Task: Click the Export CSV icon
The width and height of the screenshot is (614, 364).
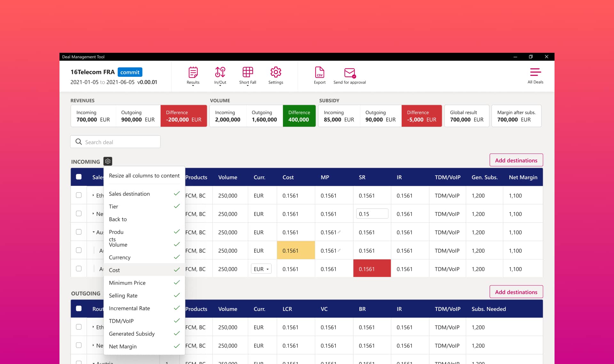Action: point(319,73)
